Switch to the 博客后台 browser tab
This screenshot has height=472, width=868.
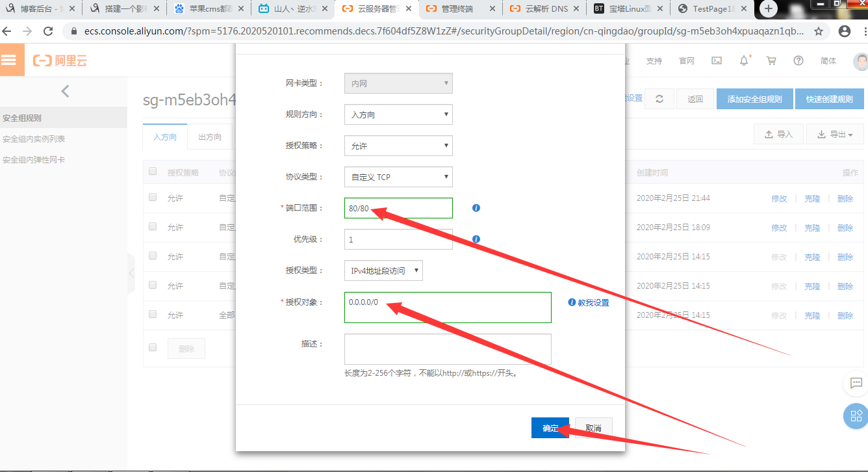(42, 9)
